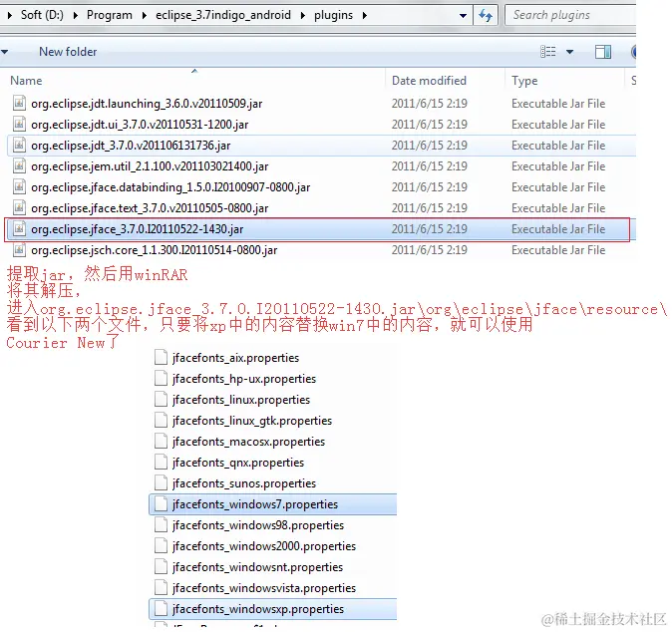Select jfacefonts_windows98.properties
The image size is (672, 632).
[258, 525]
